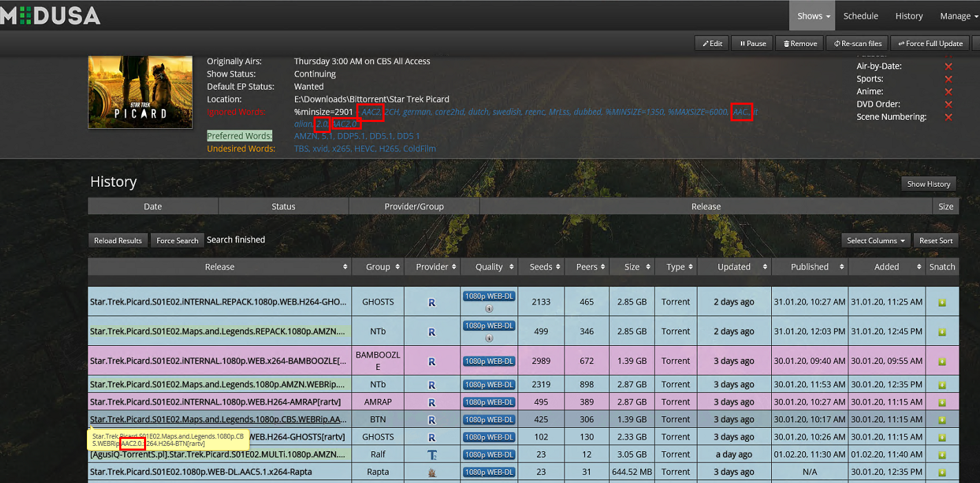980x483 pixels.
Task: Sort results by Size column header
Action: coord(632,267)
